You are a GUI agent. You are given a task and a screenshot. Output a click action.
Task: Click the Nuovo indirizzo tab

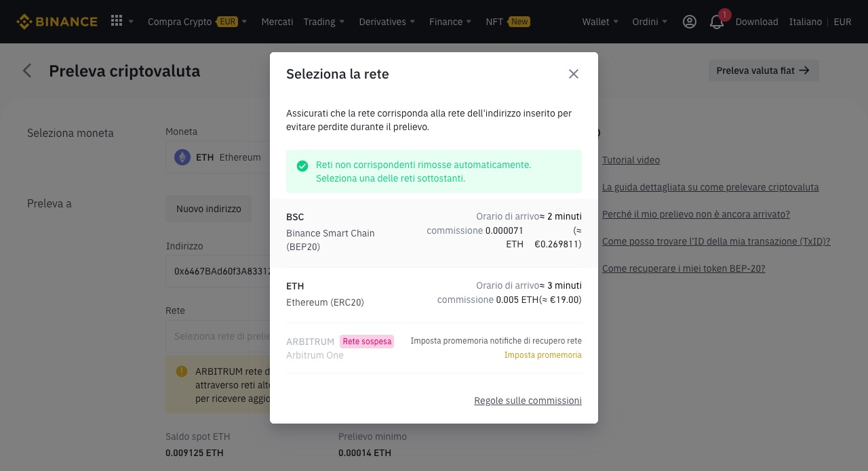(x=209, y=209)
